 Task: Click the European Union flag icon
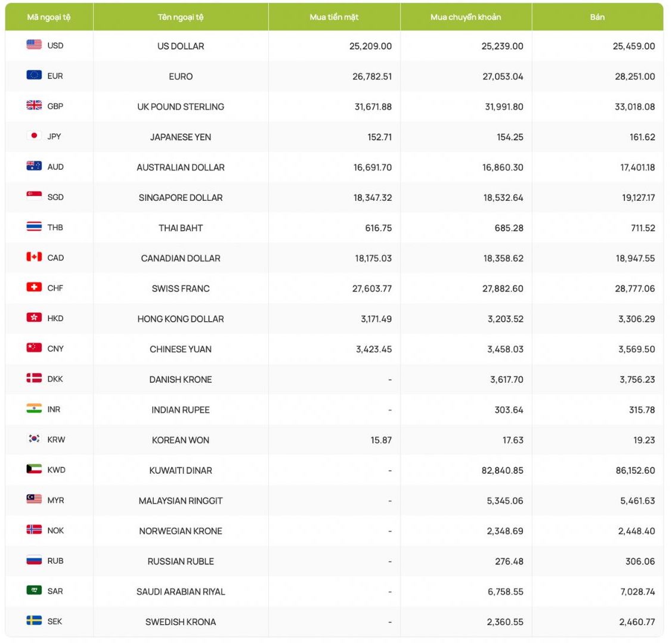[x=35, y=75]
